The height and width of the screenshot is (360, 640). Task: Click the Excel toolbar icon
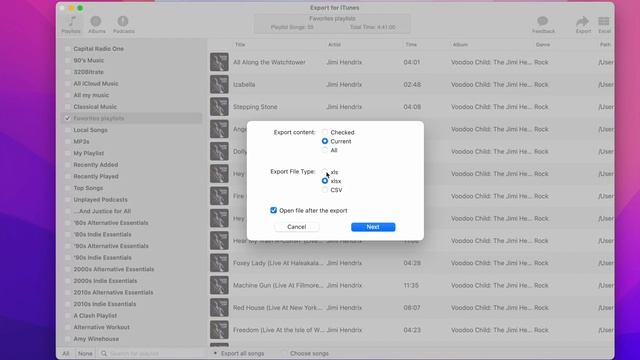pos(604,24)
